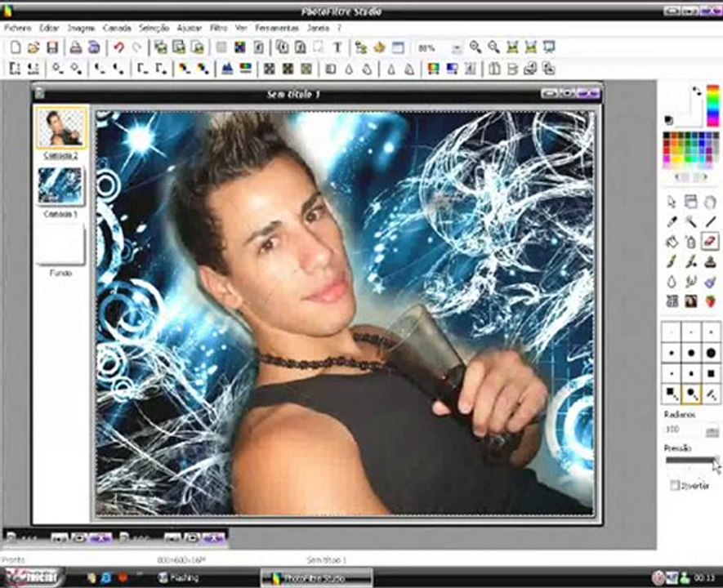
Task: Zoom out with the minus magnifier icon
Action: click(493, 47)
